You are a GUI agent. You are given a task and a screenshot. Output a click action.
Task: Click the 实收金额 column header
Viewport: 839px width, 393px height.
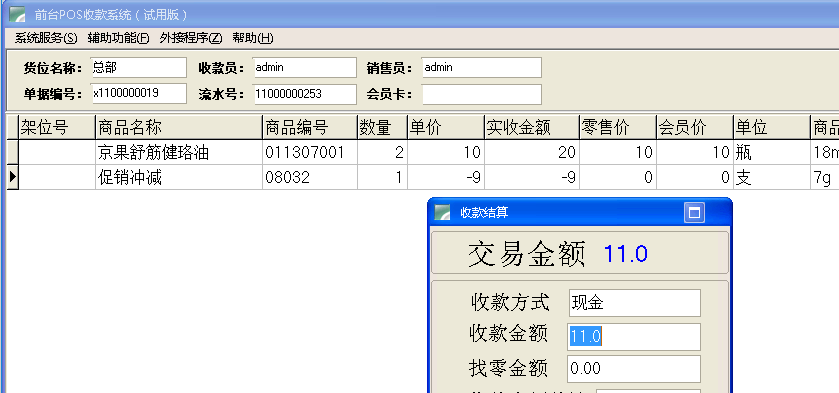tap(532, 127)
